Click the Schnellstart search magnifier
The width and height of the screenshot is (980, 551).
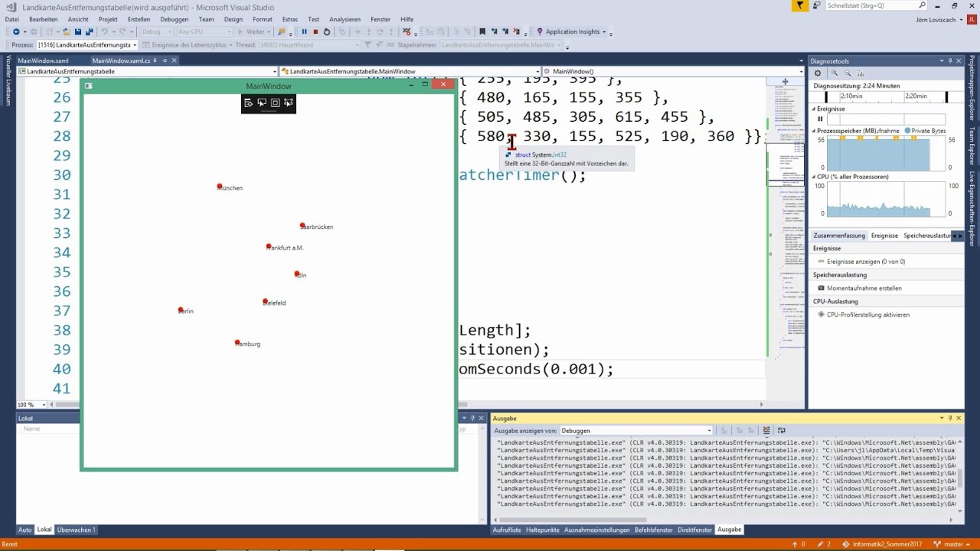click(922, 5)
